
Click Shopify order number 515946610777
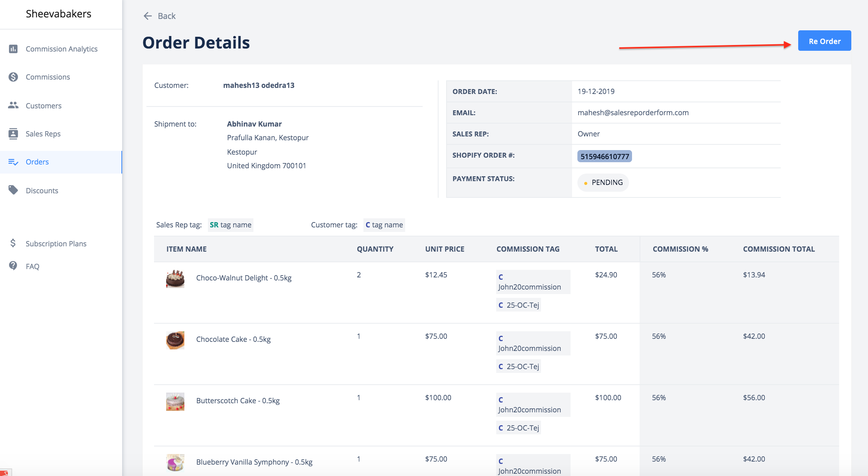point(605,156)
